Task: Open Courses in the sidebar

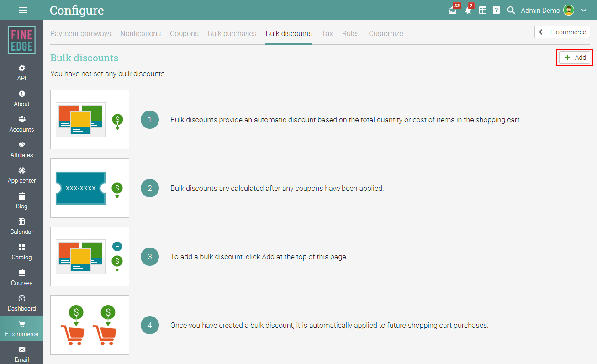Action: pyautogui.click(x=21, y=277)
